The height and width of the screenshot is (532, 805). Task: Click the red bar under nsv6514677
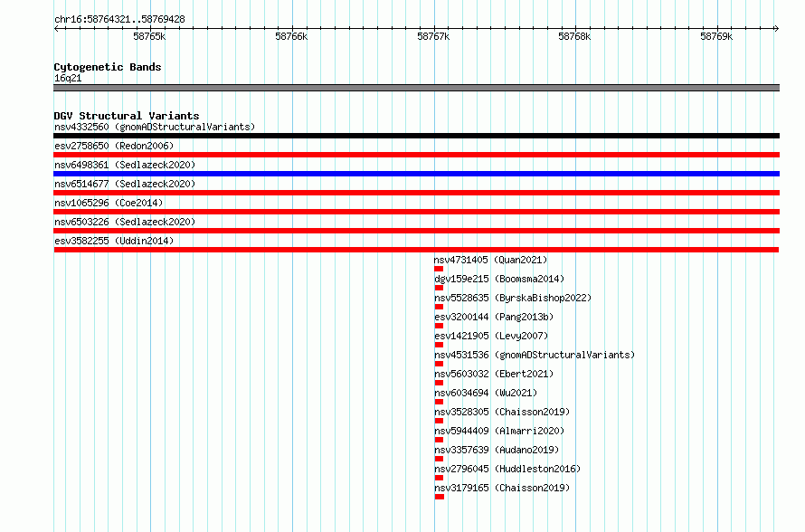point(416,193)
